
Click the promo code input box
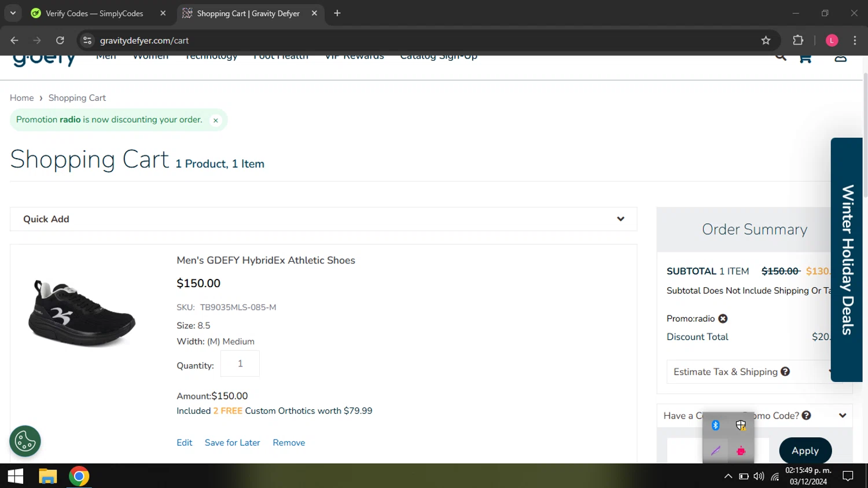[x=718, y=451]
